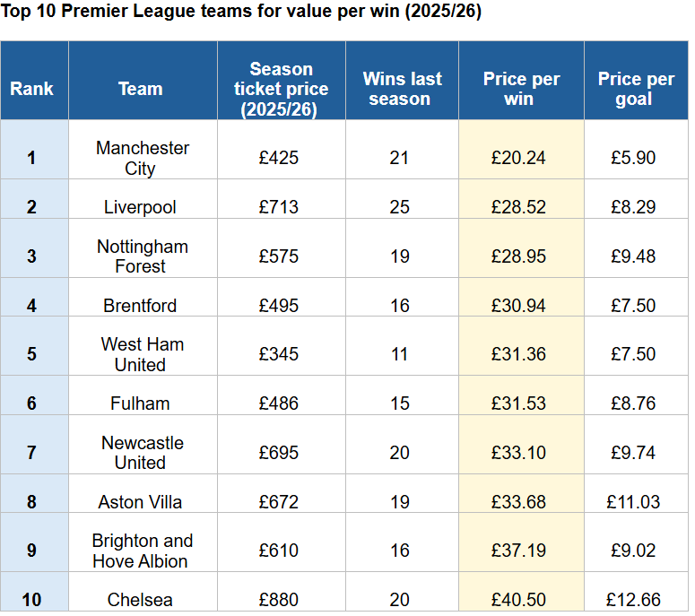
Task: Click the Price per win header
Action: (x=520, y=89)
